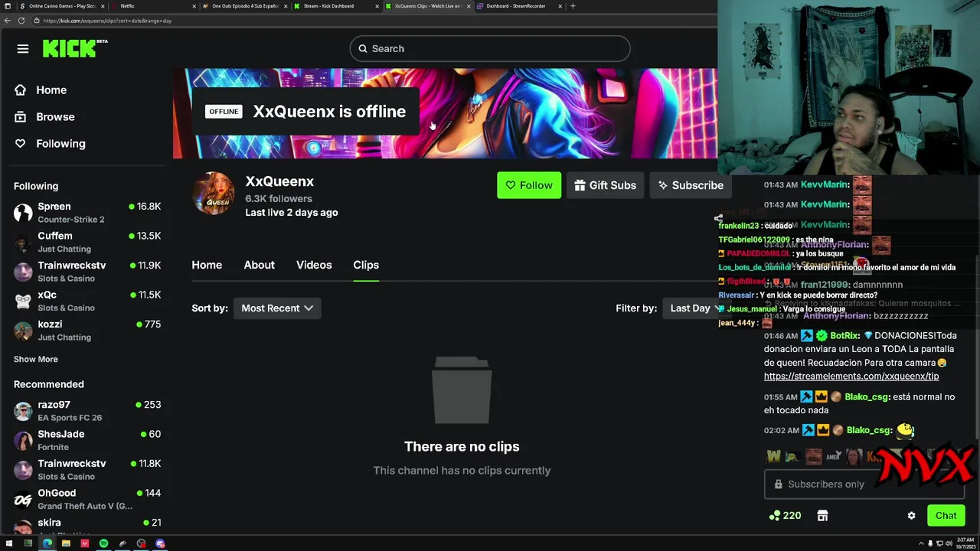Open the chat shop storefront icon

click(x=822, y=516)
